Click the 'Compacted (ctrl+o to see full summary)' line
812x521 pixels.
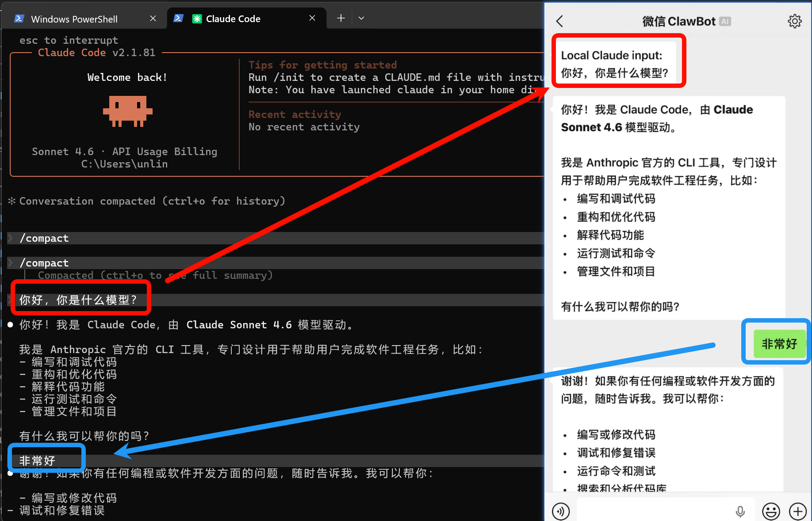(x=155, y=275)
